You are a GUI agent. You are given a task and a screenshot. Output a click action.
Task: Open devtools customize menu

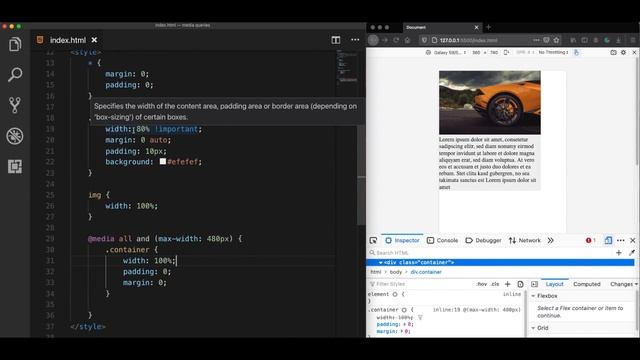(x=621, y=240)
